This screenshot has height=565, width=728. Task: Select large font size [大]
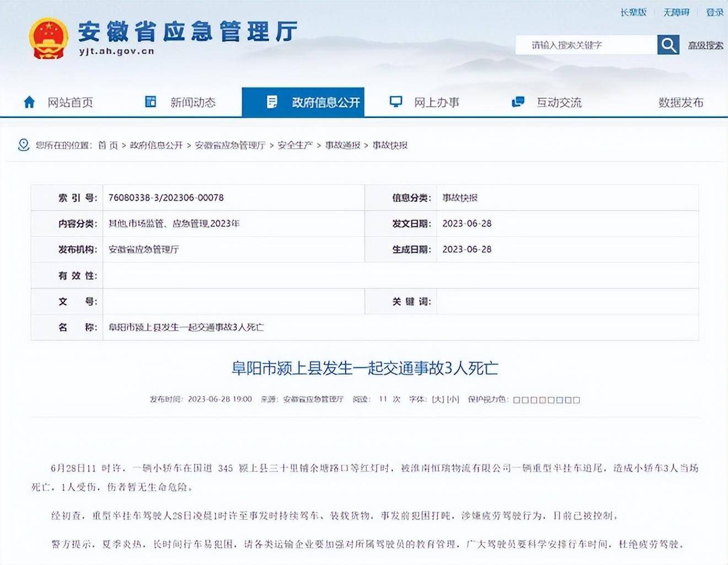438,399
